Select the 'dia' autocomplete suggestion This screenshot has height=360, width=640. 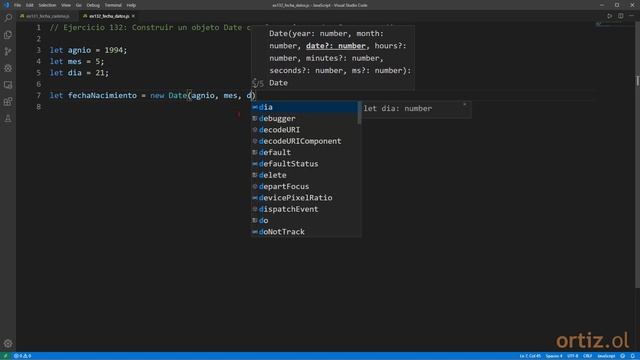(304, 107)
